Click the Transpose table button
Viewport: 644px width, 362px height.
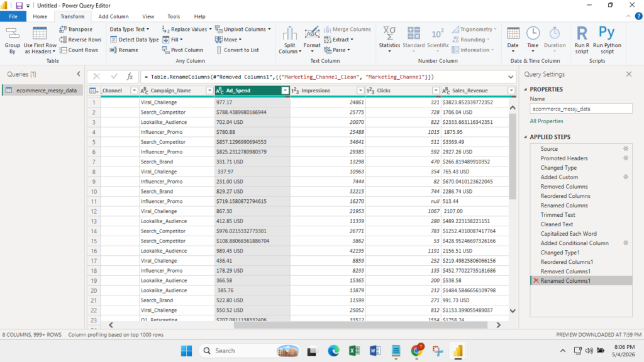(x=76, y=29)
